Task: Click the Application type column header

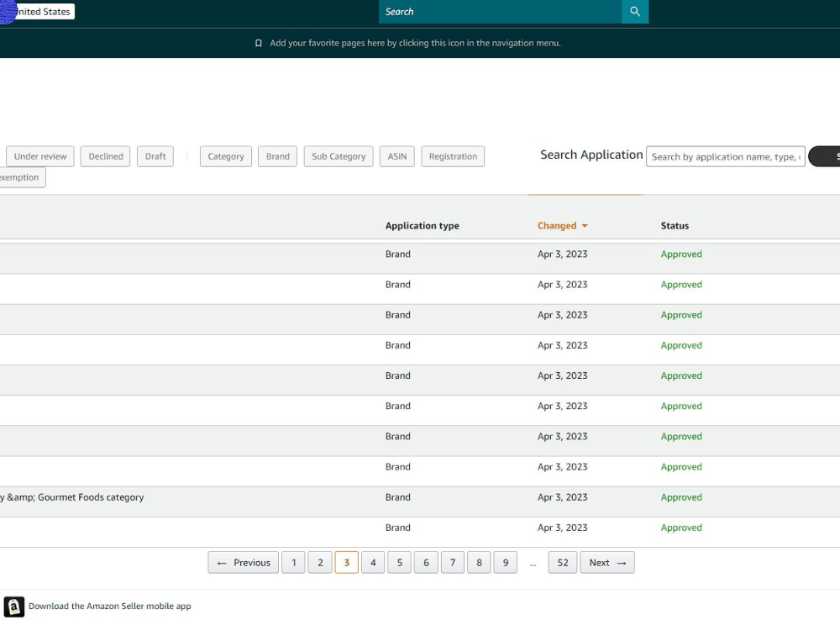Action: (423, 226)
